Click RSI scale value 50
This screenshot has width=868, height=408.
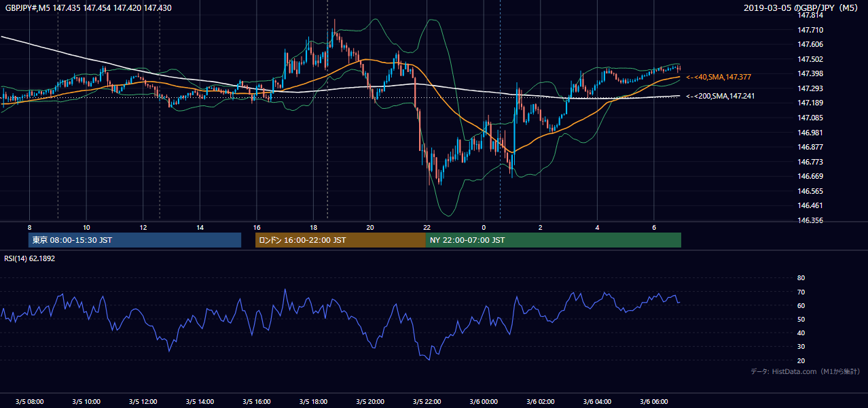(801, 319)
